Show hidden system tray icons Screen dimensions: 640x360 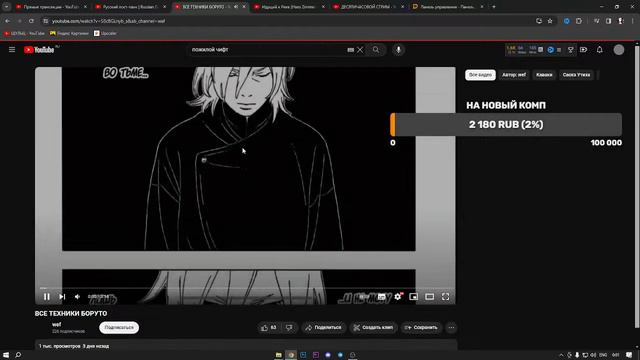pos(561,355)
